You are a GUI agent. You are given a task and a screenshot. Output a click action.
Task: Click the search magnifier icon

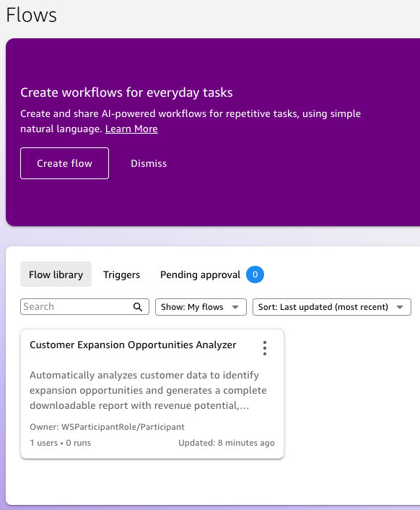point(138,307)
